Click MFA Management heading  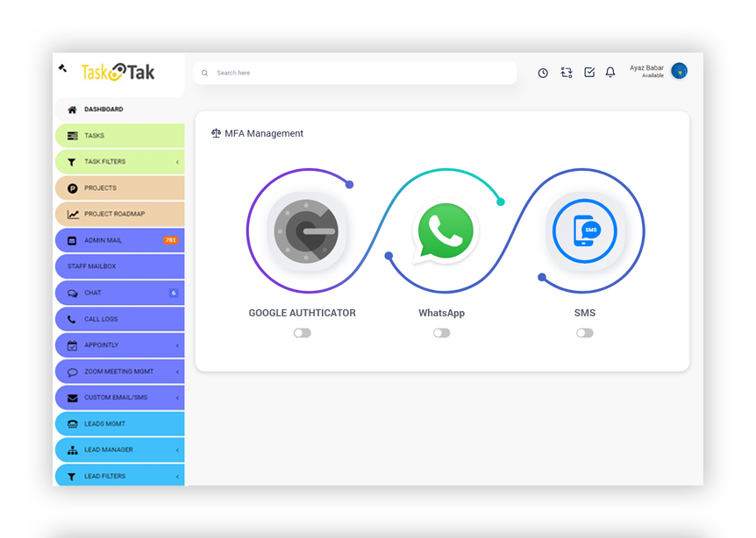pyautogui.click(x=264, y=133)
